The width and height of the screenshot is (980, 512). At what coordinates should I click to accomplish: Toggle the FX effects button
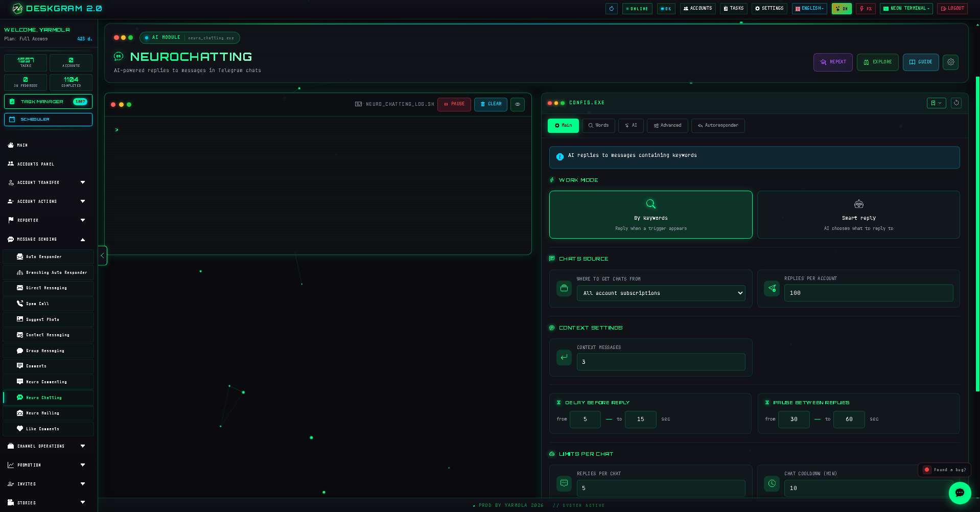pos(866,9)
